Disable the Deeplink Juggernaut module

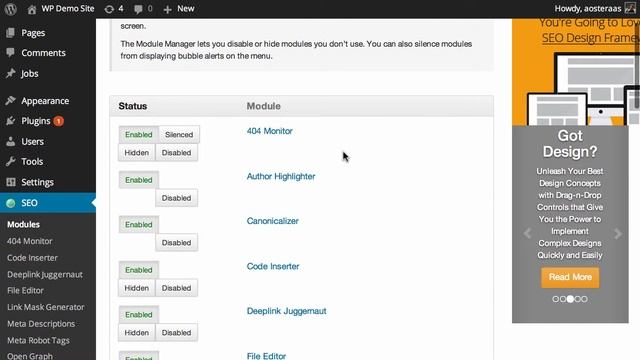(176, 333)
